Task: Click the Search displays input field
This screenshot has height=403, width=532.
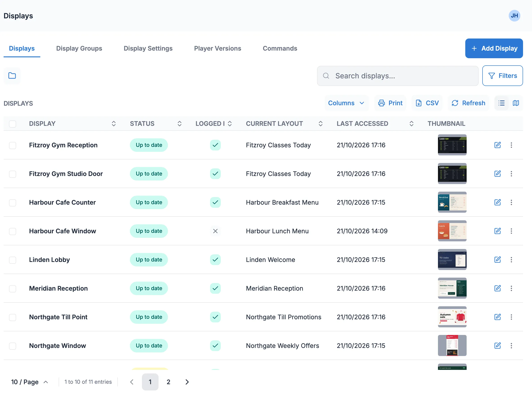Action: 398,76
